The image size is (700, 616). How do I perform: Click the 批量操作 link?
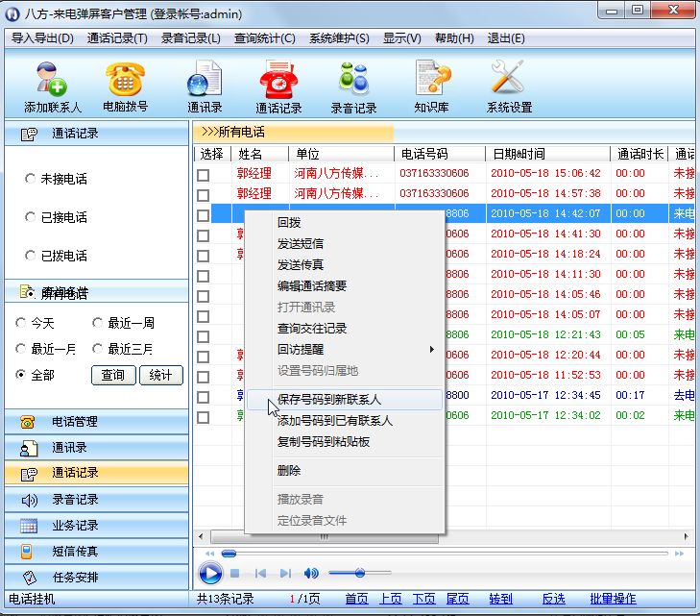613,599
